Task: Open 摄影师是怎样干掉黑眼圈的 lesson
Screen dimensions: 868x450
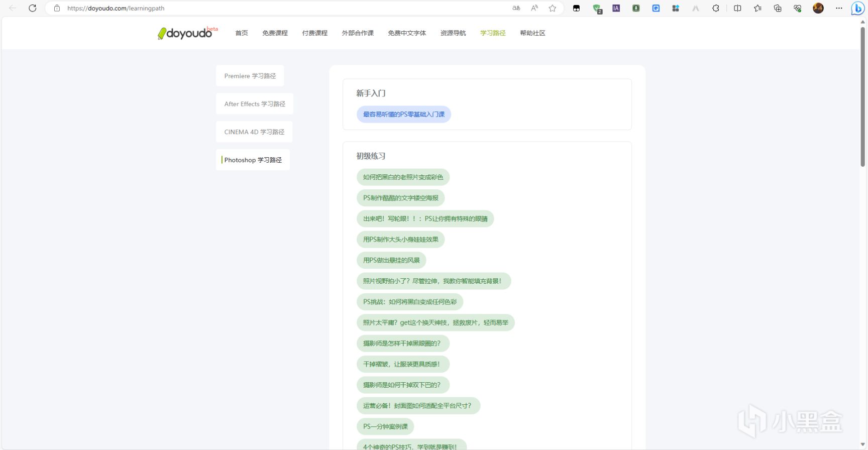Action: (403, 344)
